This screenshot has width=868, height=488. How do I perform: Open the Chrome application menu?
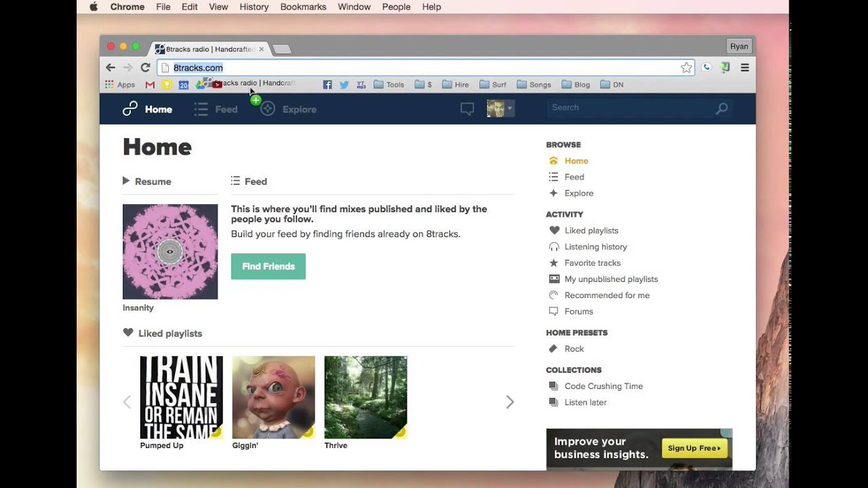point(127,7)
